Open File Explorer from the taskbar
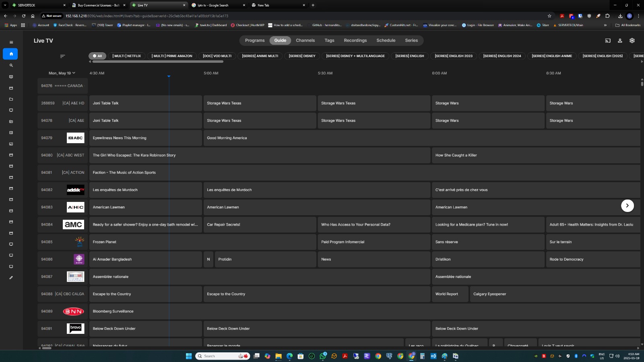 [x=278, y=356]
